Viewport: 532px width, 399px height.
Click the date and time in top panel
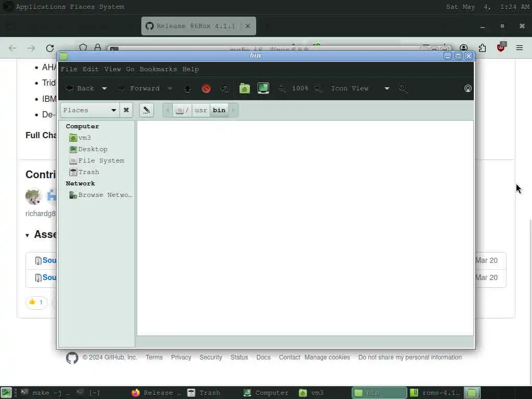[487, 7]
